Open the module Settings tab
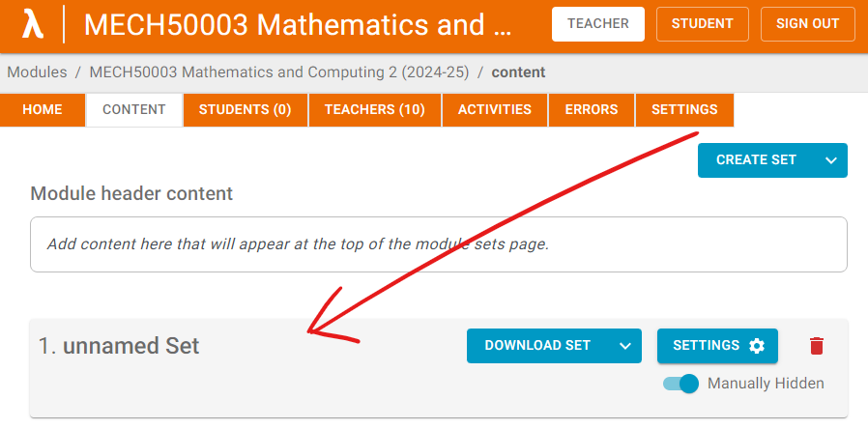 pyautogui.click(x=684, y=109)
